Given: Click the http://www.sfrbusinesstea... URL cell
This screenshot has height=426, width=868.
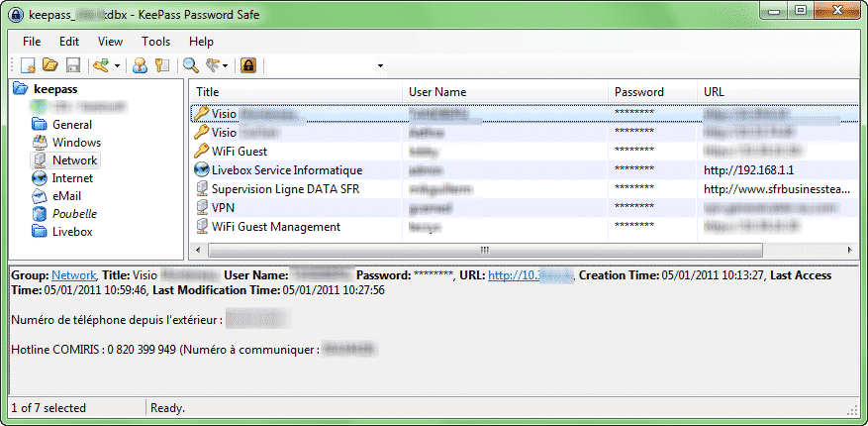Looking at the screenshot, I should click(777, 189).
